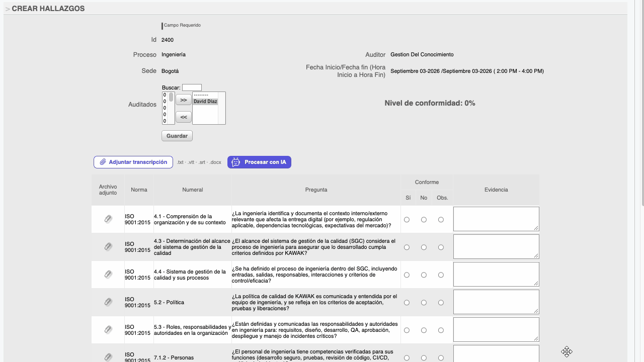Select Sí conforme for 5.2 Política row
The height and width of the screenshot is (362, 644).
407,303
